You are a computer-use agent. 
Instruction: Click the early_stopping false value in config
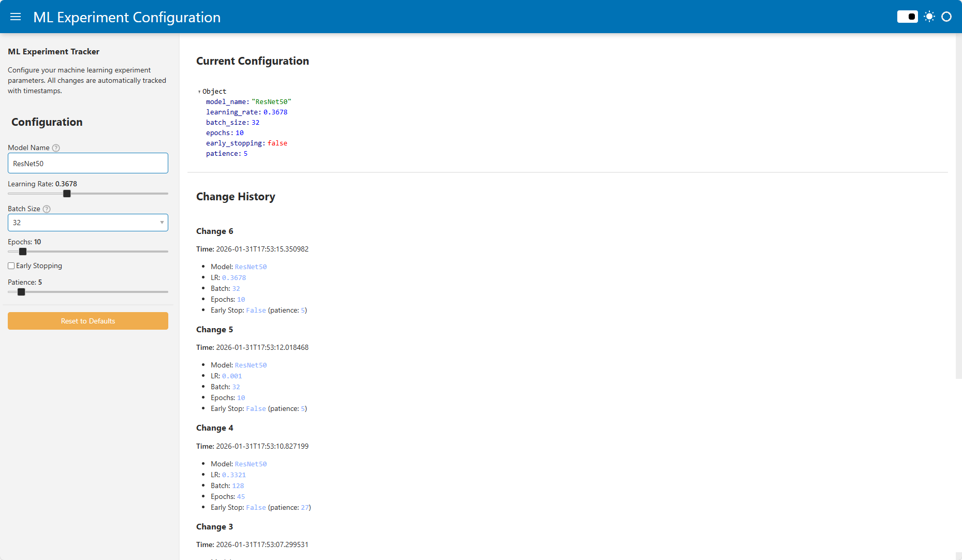click(x=277, y=143)
